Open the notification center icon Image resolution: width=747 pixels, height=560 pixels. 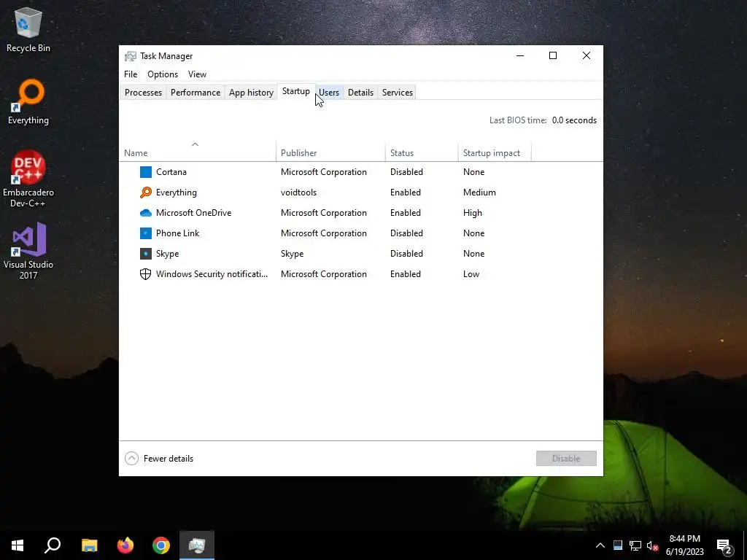pos(724,546)
